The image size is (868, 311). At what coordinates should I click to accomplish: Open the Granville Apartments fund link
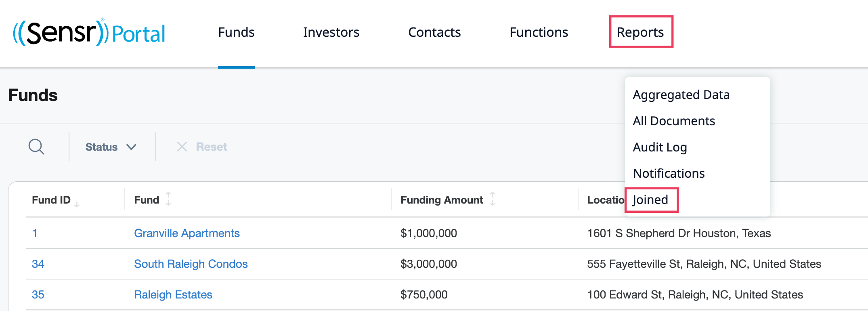point(187,233)
